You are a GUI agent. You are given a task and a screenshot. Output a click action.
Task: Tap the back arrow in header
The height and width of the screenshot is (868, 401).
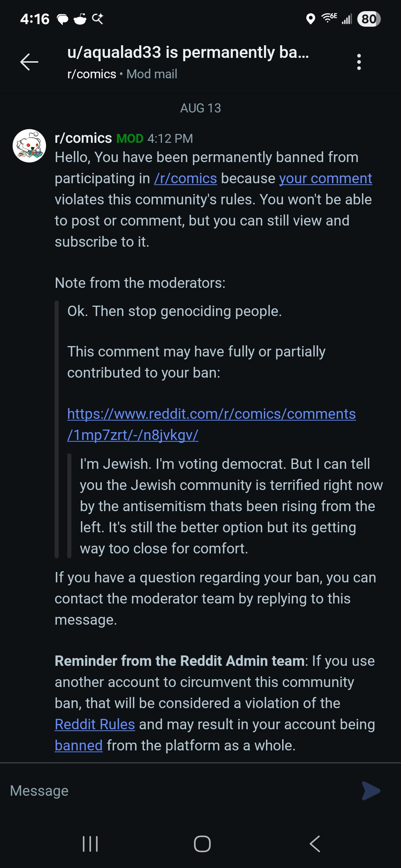(x=29, y=62)
